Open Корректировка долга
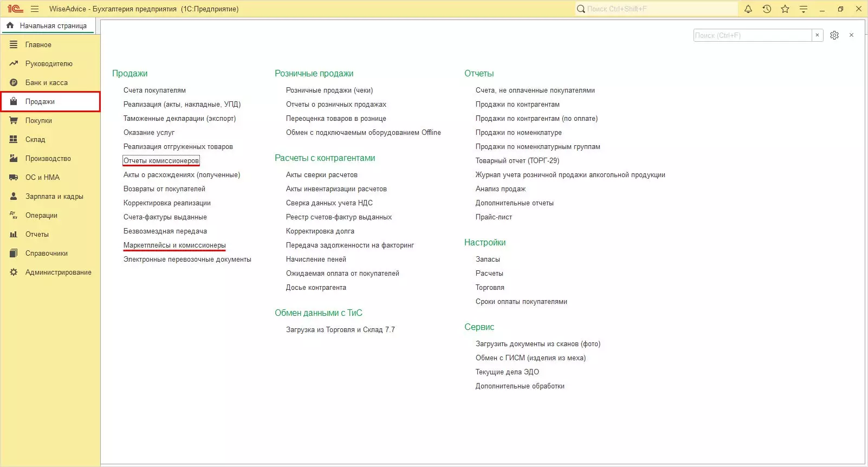The image size is (868, 467). tap(320, 231)
